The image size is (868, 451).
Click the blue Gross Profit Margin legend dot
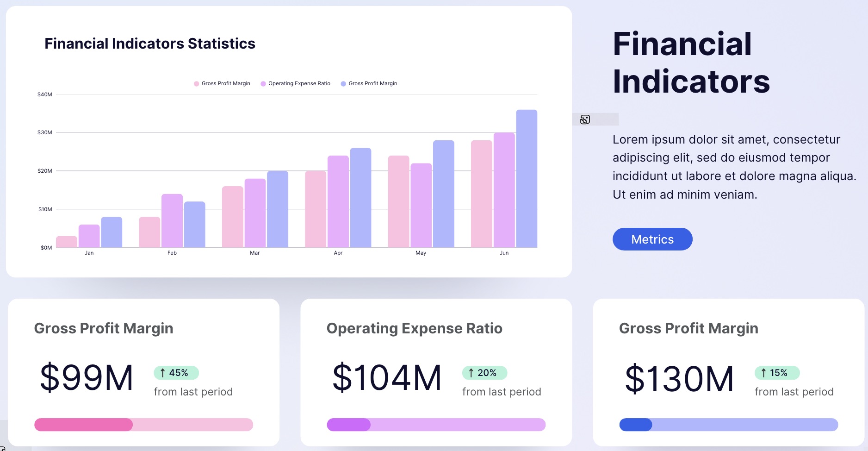pos(342,83)
